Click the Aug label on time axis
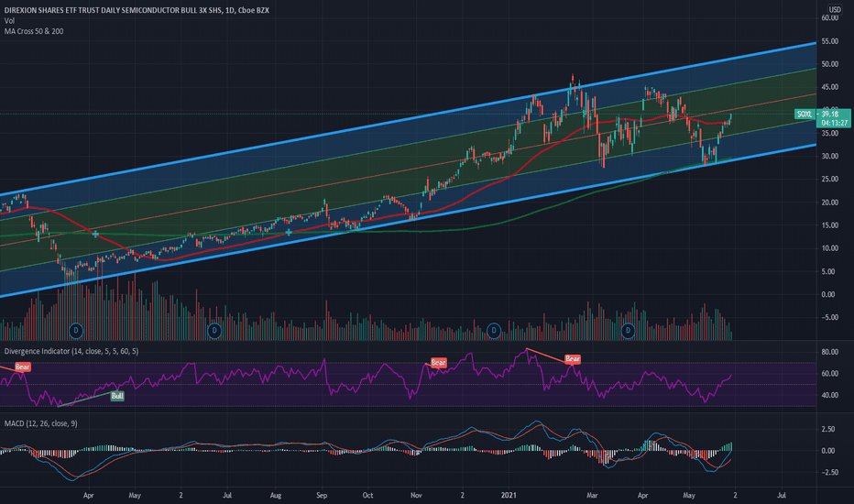Image resolution: width=854 pixels, height=504 pixels. (276, 495)
